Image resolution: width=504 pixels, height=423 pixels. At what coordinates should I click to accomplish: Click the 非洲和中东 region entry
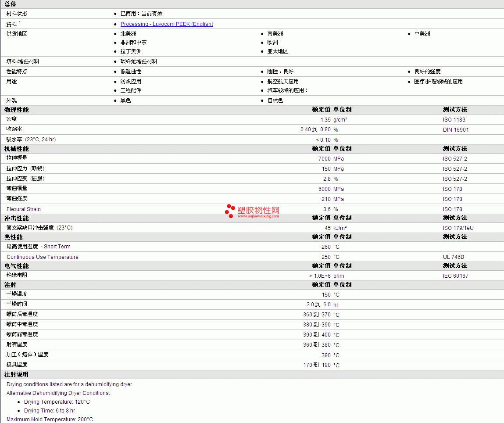pos(133,43)
